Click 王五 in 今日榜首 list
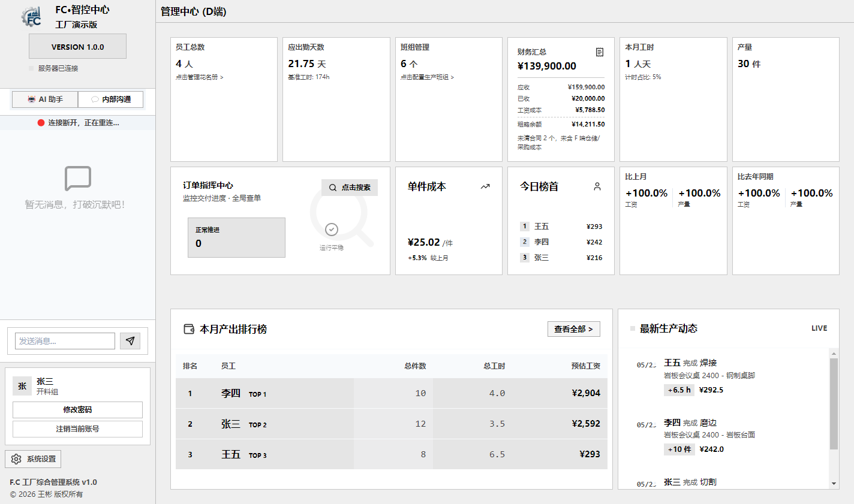Screen dimensions: 854x504 point(542,227)
